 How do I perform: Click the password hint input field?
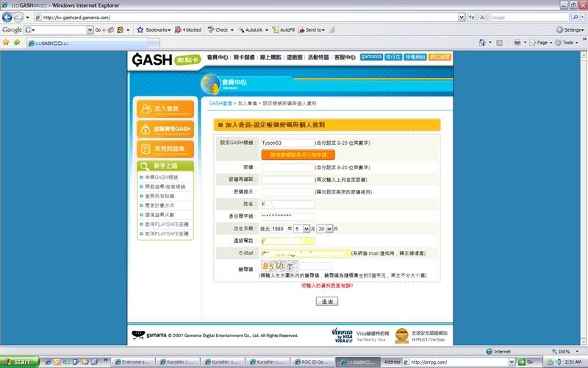coord(287,192)
